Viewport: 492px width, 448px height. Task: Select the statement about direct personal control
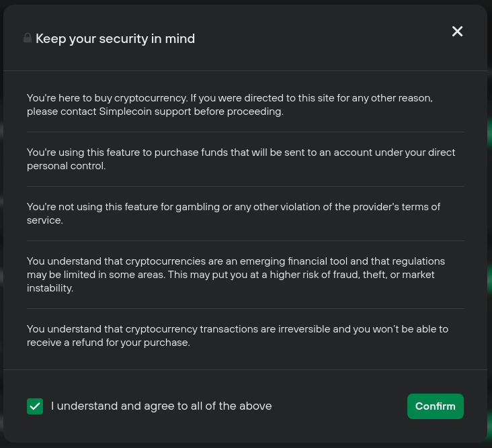click(x=241, y=159)
